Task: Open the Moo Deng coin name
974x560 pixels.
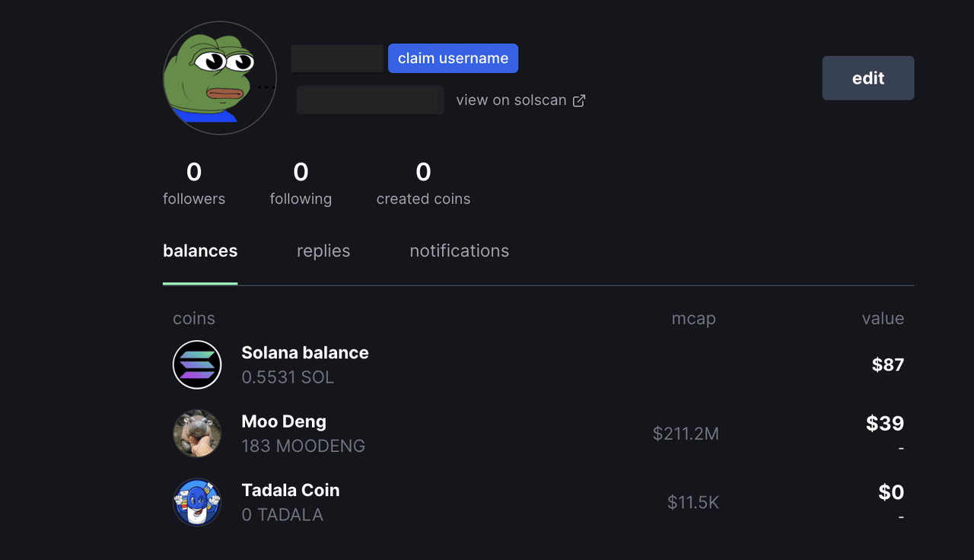Action: 284,422
